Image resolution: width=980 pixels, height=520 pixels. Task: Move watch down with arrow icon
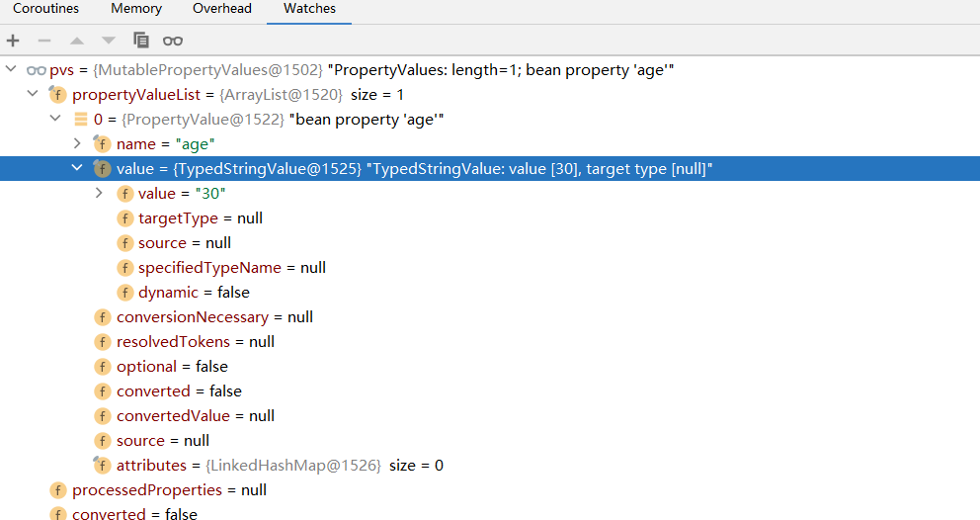coord(109,41)
